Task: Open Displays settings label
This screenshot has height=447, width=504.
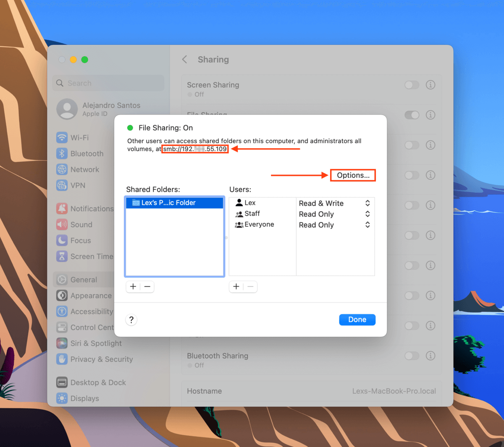Action: click(85, 399)
